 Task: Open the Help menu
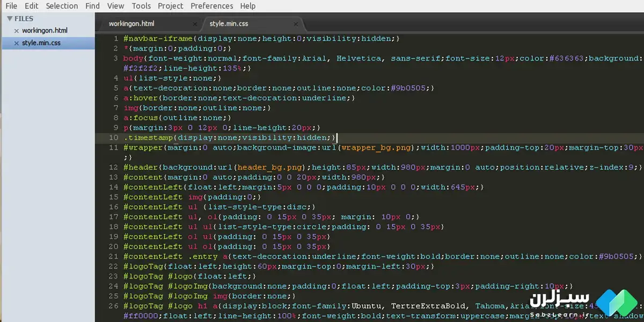pyautogui.click(x=248, y=6)
